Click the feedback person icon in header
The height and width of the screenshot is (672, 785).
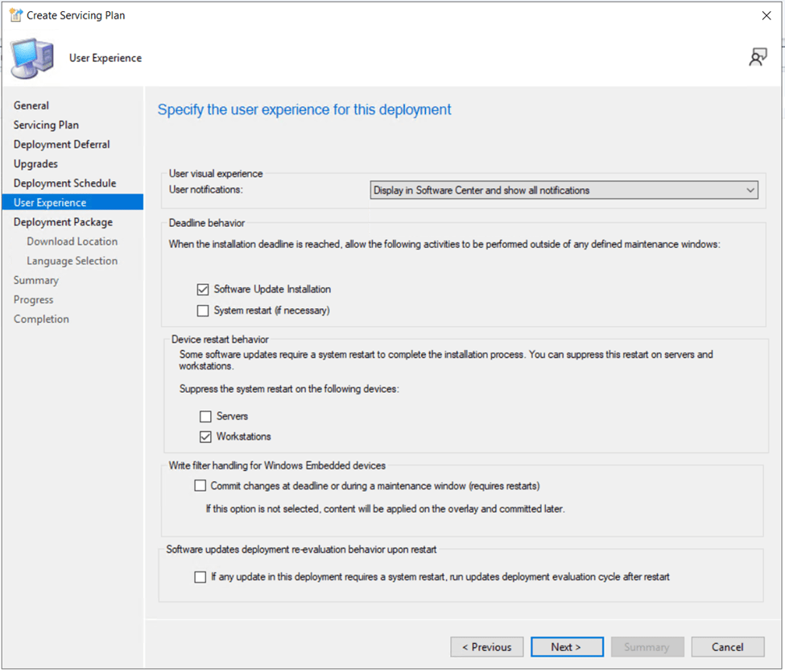(x=757, y=57)
